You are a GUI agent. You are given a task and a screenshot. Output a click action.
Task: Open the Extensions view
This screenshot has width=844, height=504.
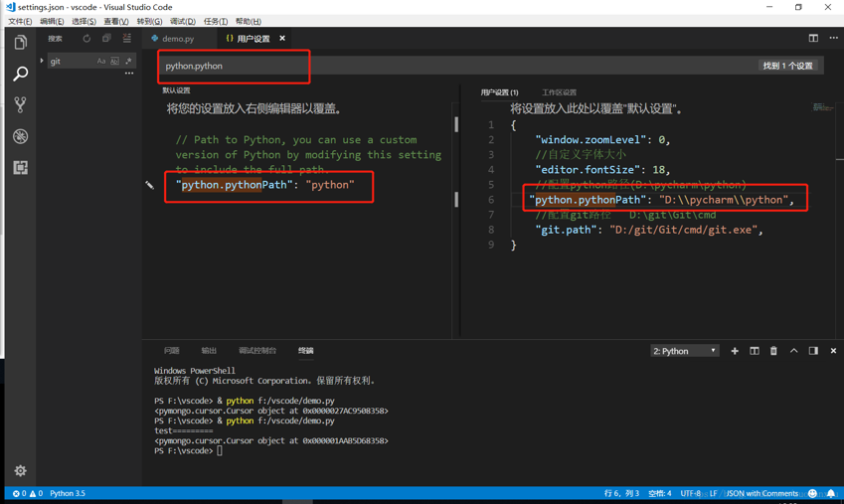(x=21, y=167)
